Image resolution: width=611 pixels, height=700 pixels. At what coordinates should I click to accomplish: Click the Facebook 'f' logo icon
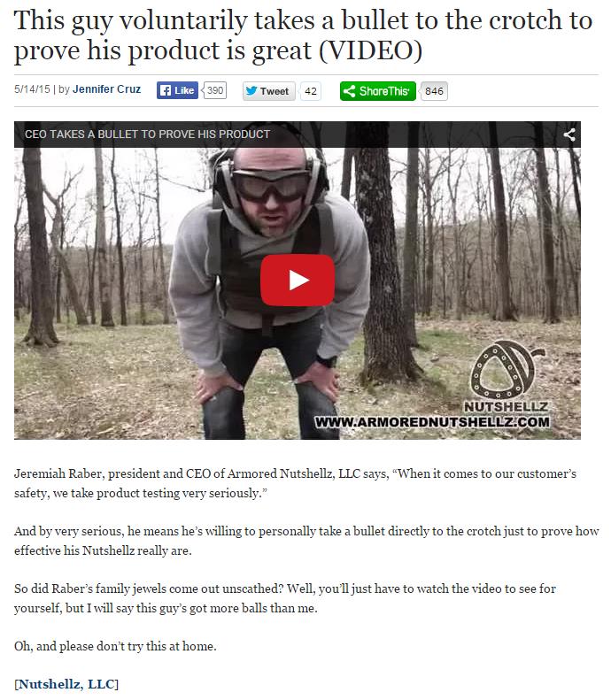166,90
